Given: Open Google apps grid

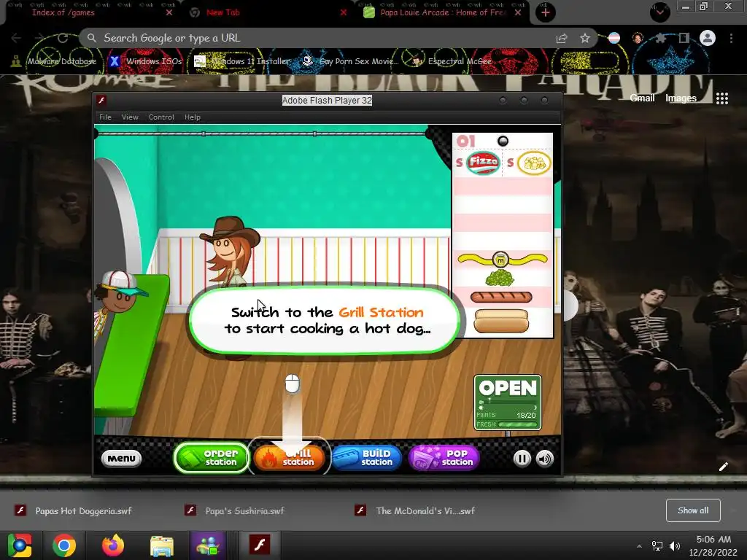Looking at the screenshot, I should [x=722, y=98].
